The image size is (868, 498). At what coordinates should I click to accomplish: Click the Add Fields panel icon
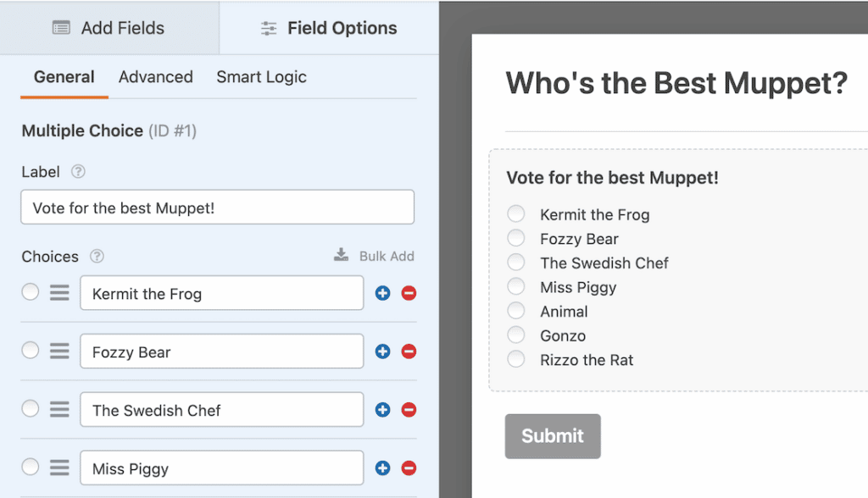coord(60,28)
